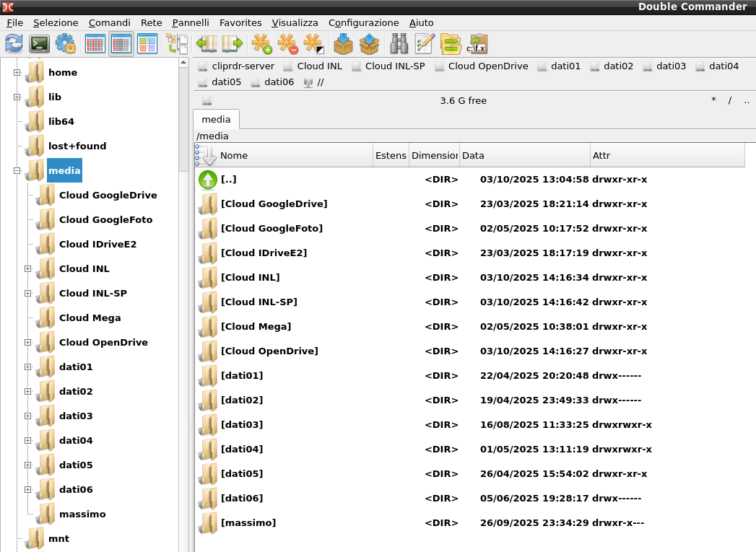Open options via the gears icon
756x552 pixels.
coord(66,44)
